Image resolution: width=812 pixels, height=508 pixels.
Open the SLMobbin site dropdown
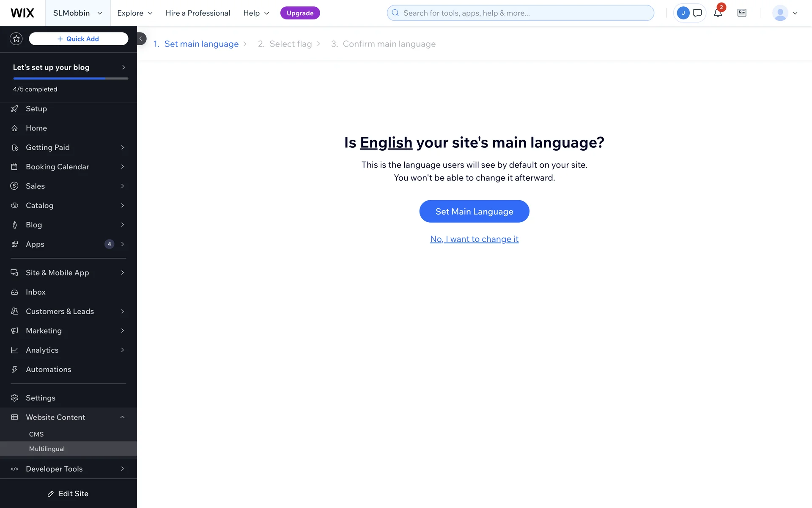point(78,13)
